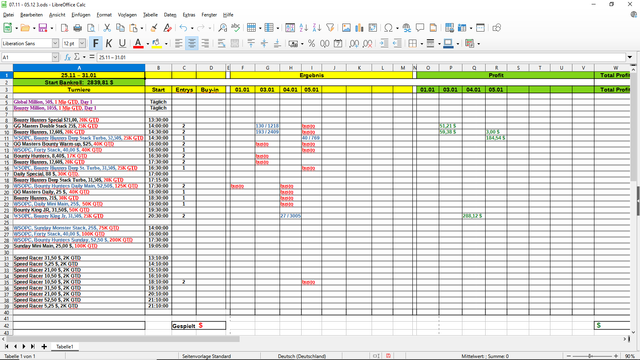Clone formatting with the paintbrush icon
Screen dimensions: 640x360
pos(154,28)
